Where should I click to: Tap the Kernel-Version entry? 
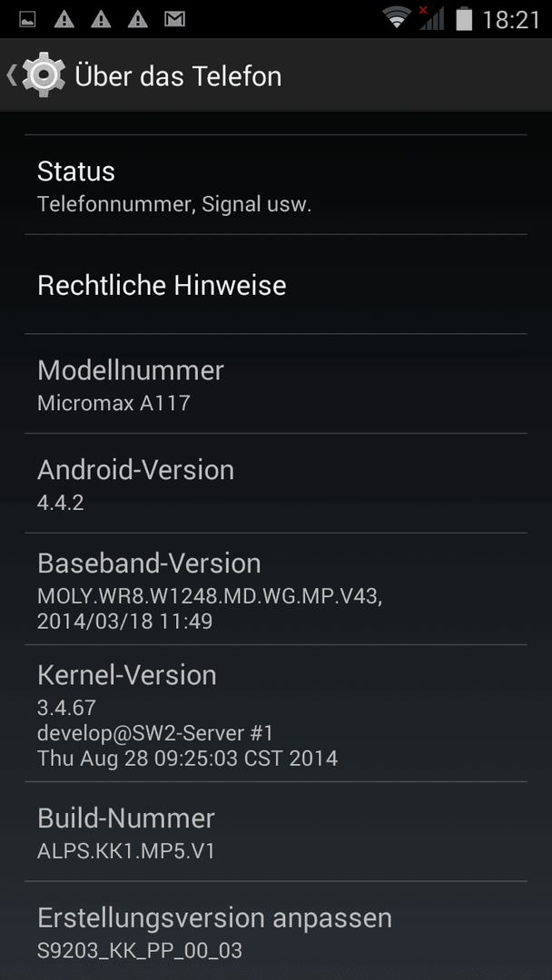[276, 713]
